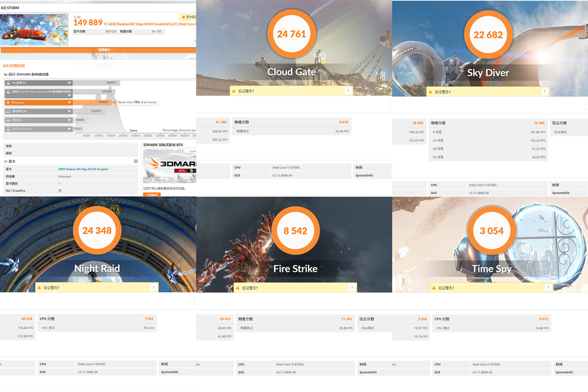Click the Cloud Gate warning triangle icon
Viewport: 588px width, 392px height.
click(234, 91)
